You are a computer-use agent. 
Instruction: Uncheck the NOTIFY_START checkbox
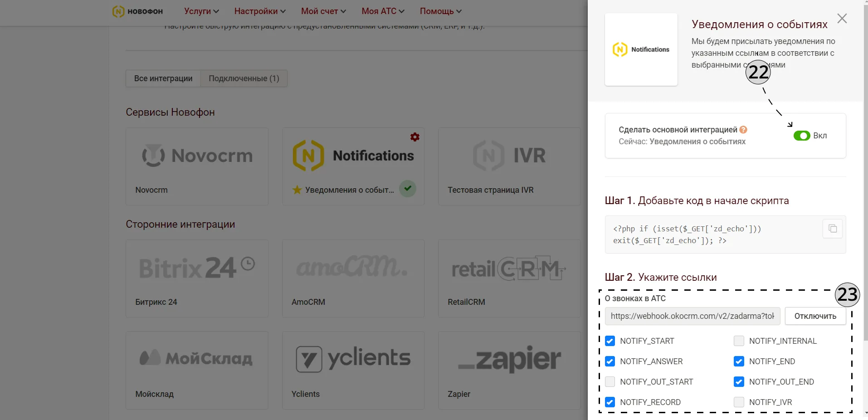[610, 341]
